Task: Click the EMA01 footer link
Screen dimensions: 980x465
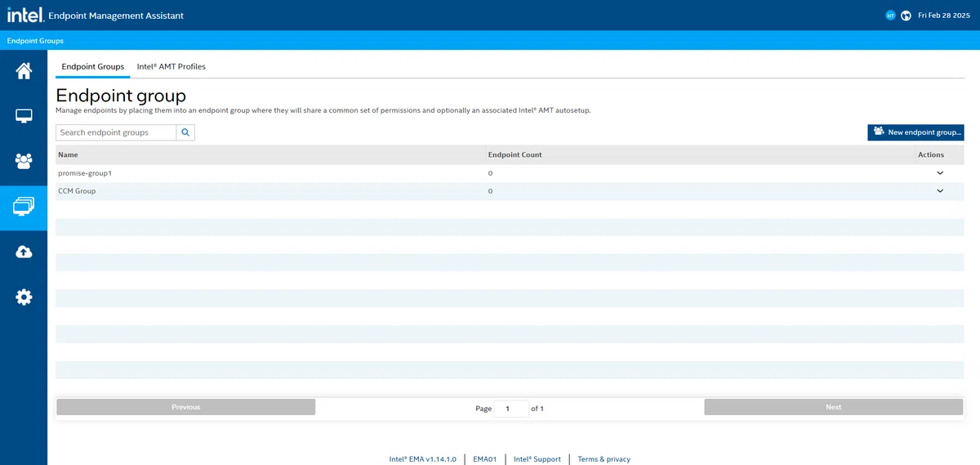Action: click(485, 459)
